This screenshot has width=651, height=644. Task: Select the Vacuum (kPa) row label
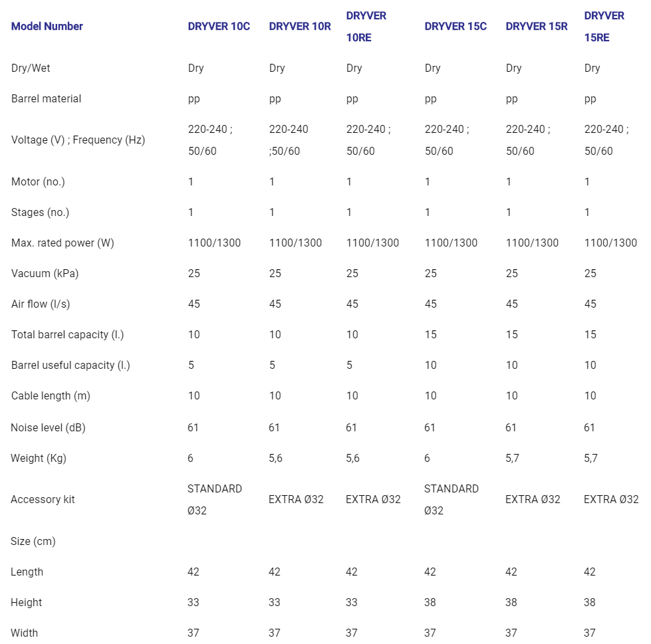(x=45, y=273)
